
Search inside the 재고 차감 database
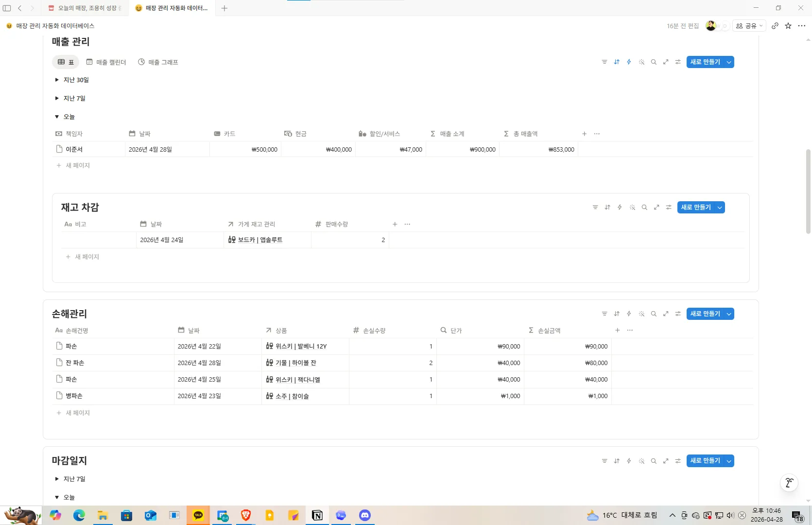tap(644, 208)
